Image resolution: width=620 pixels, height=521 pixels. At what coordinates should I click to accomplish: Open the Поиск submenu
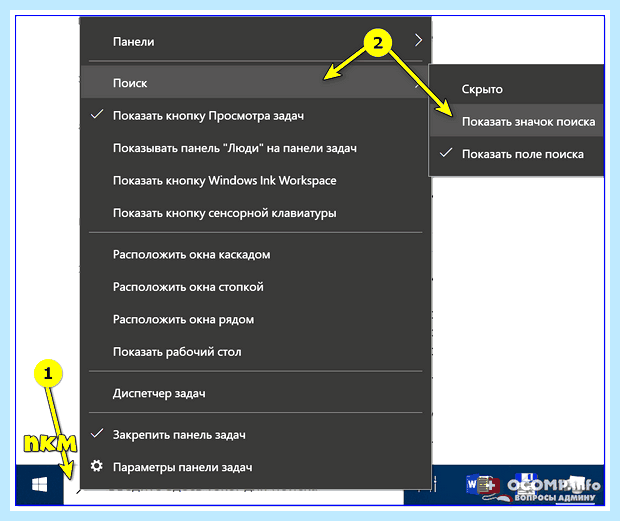(x=255, y=83)
